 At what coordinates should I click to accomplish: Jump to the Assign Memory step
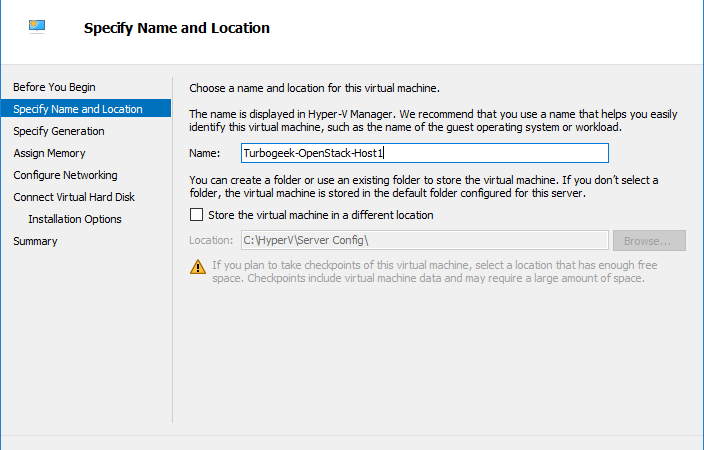point(49,153)
